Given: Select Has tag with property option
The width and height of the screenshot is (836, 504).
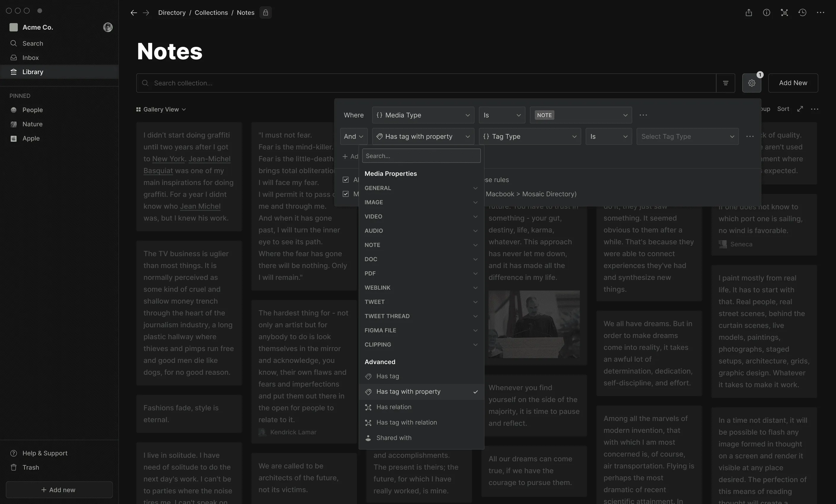Looking at the screenshot, I should pos(421,392).
